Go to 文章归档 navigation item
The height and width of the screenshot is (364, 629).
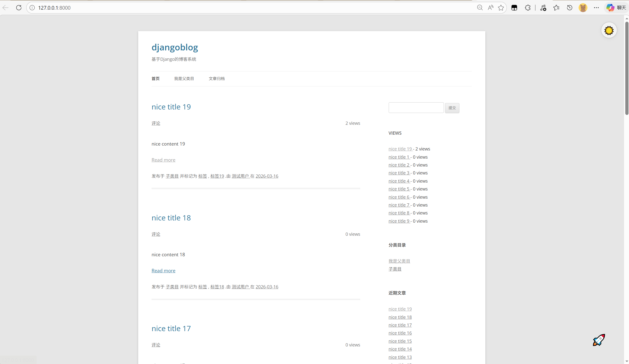pyautogui.click(x=217, y=79)
